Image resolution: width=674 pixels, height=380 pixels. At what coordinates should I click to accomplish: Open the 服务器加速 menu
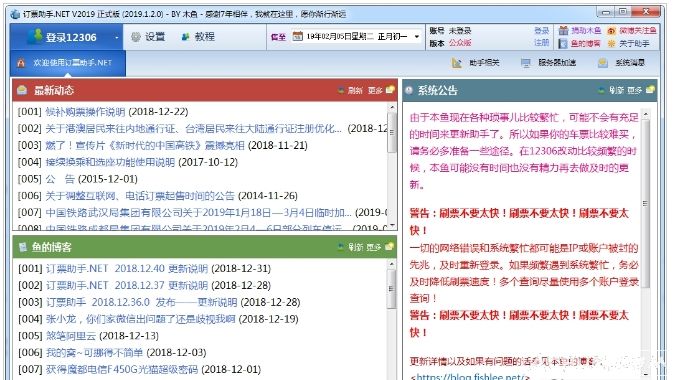[557, 63]
